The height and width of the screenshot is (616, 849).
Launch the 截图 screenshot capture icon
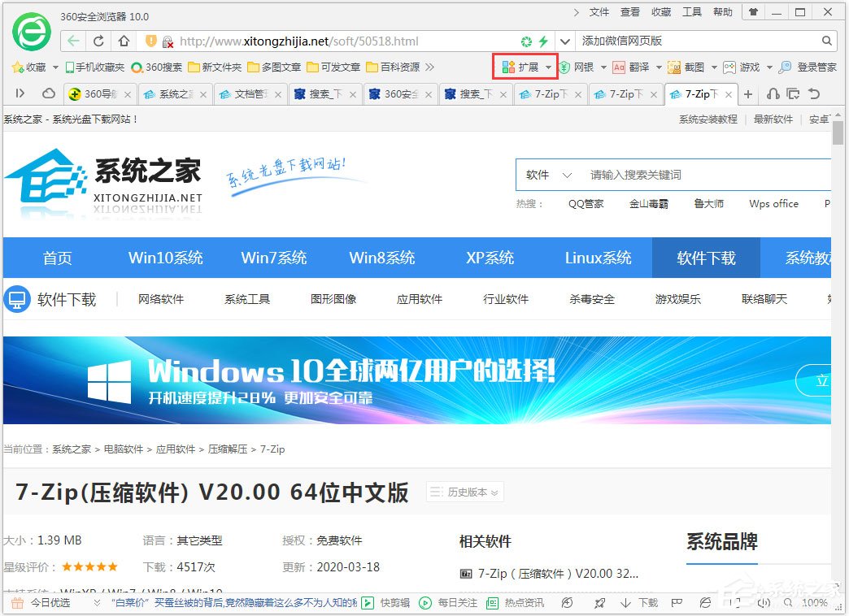[673, 67]
